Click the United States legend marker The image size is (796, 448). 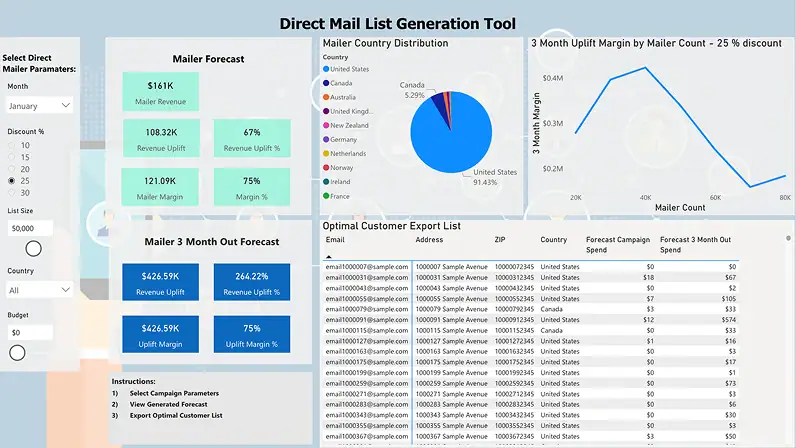(x=326, y=69)
